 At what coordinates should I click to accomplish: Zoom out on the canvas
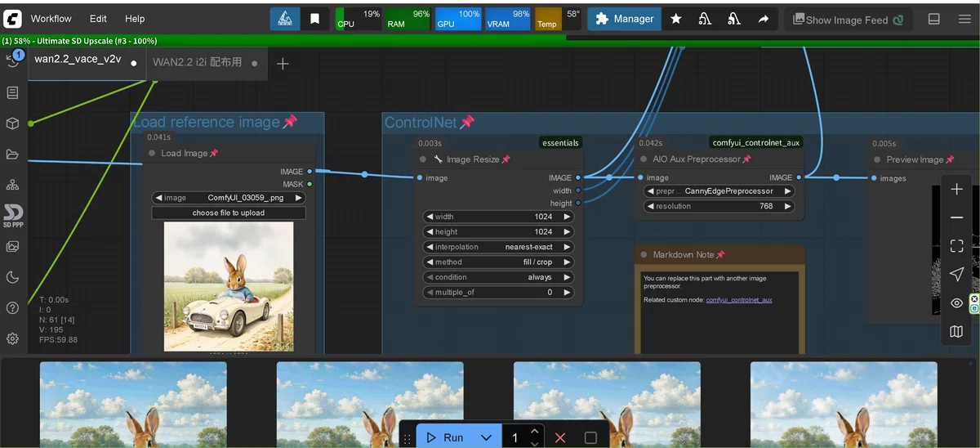[956, 217]
